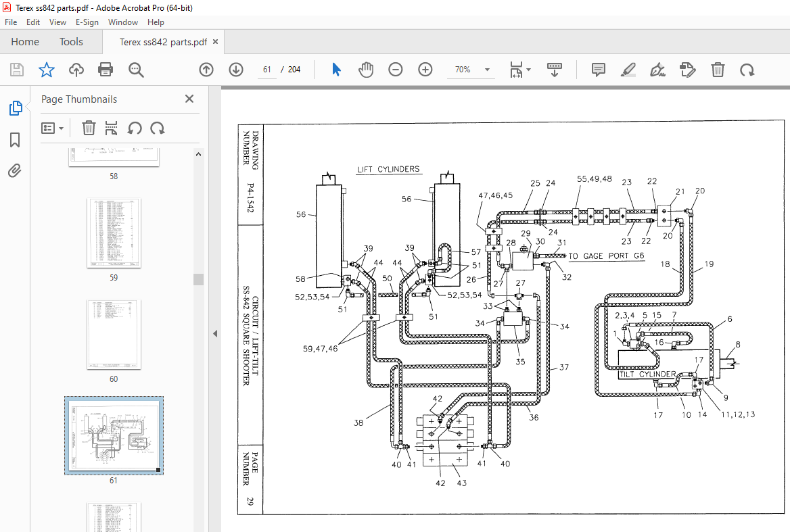Open the Window menu
The height and width of the screenshot is (532, 790).
point(123,22)
